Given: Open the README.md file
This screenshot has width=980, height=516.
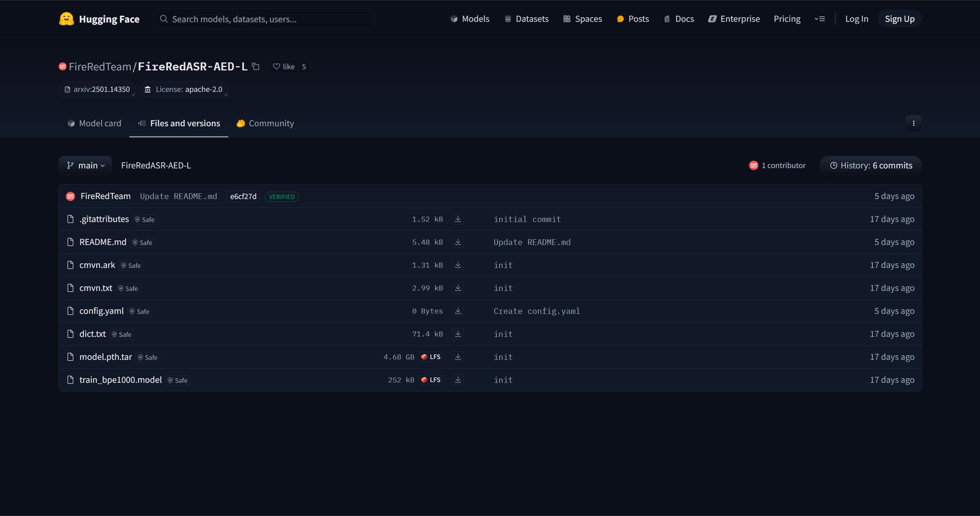Looking at the screenshot, I should tap(103, 242).
